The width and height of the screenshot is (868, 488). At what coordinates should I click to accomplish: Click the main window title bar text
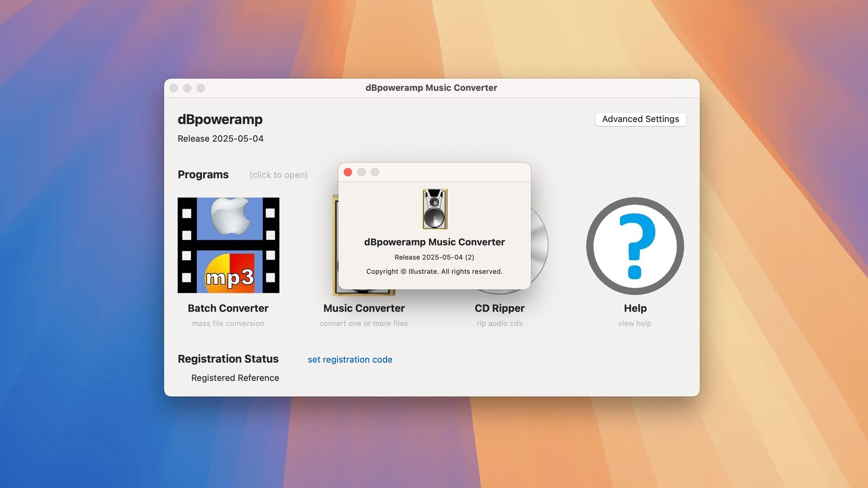(x=431, y=88)
